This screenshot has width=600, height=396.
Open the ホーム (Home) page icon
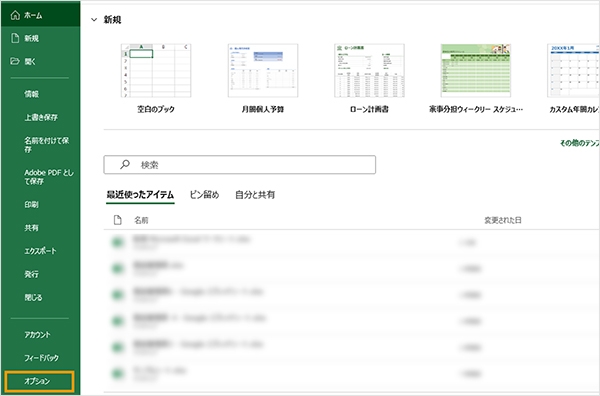coord(15,15)
